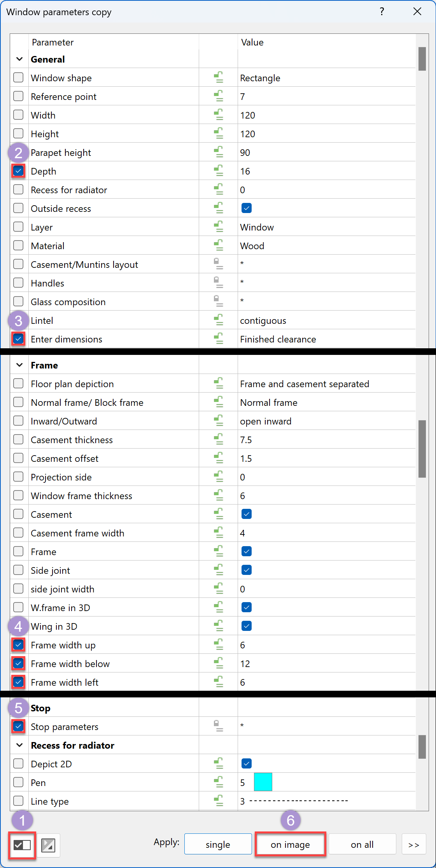Click the unlock icon for Casement thickness
436x868 pixels.
click(x=219, y=440)
